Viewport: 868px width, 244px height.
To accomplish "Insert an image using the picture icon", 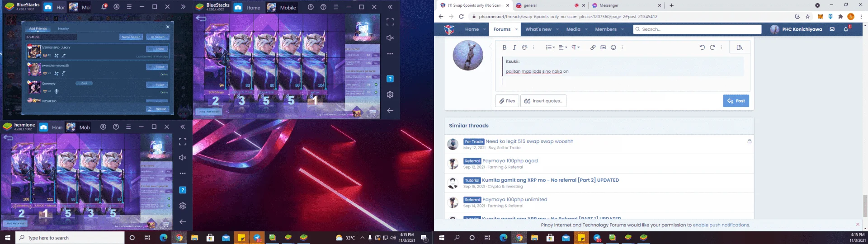I will point(603,47).
